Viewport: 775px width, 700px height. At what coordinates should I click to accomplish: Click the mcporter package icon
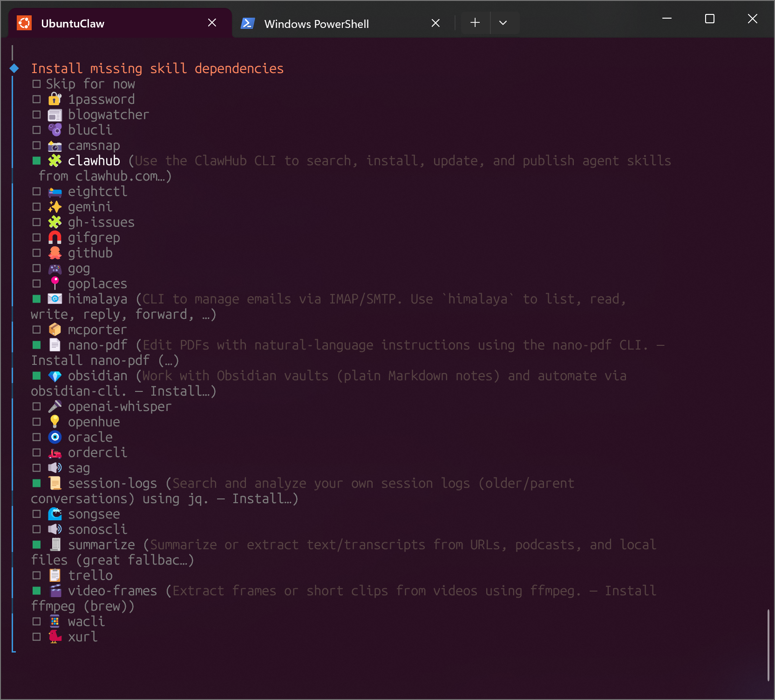pyautogui.click(x=55, y=330)
